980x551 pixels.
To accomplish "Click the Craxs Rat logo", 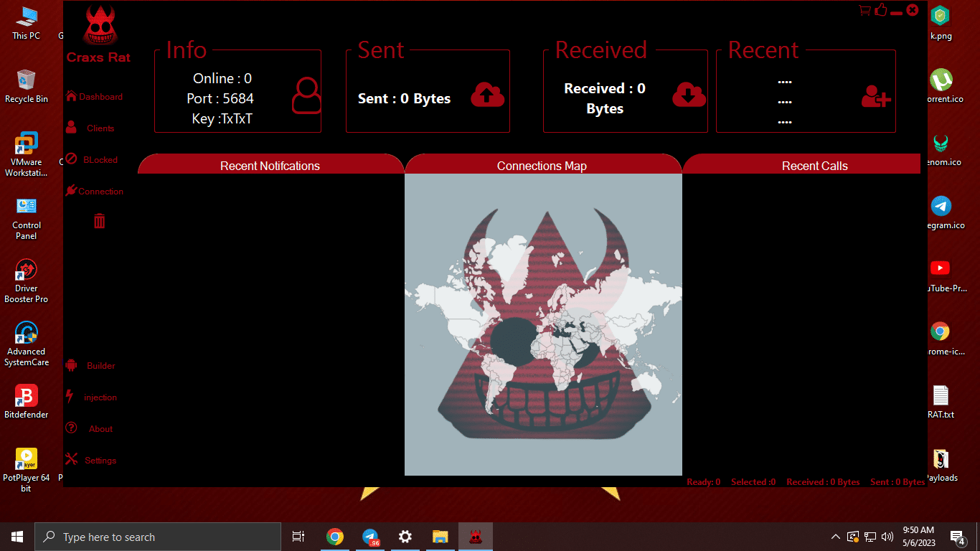I will click(99, 24).
